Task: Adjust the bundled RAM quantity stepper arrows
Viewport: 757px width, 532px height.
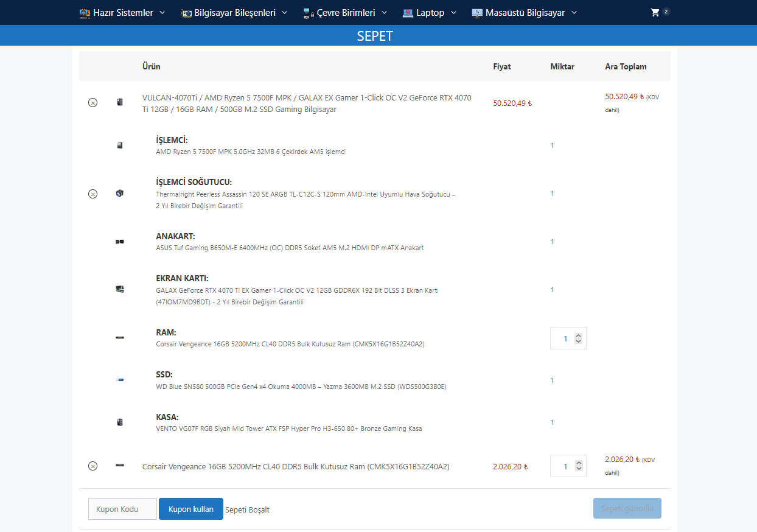Action: (x=579, y=338)
